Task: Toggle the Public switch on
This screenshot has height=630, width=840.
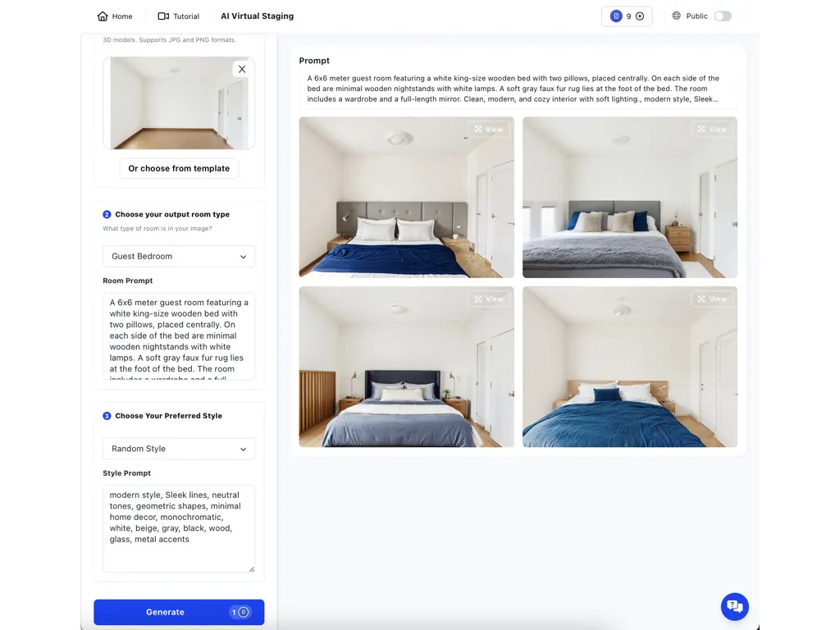Action: 723,16
